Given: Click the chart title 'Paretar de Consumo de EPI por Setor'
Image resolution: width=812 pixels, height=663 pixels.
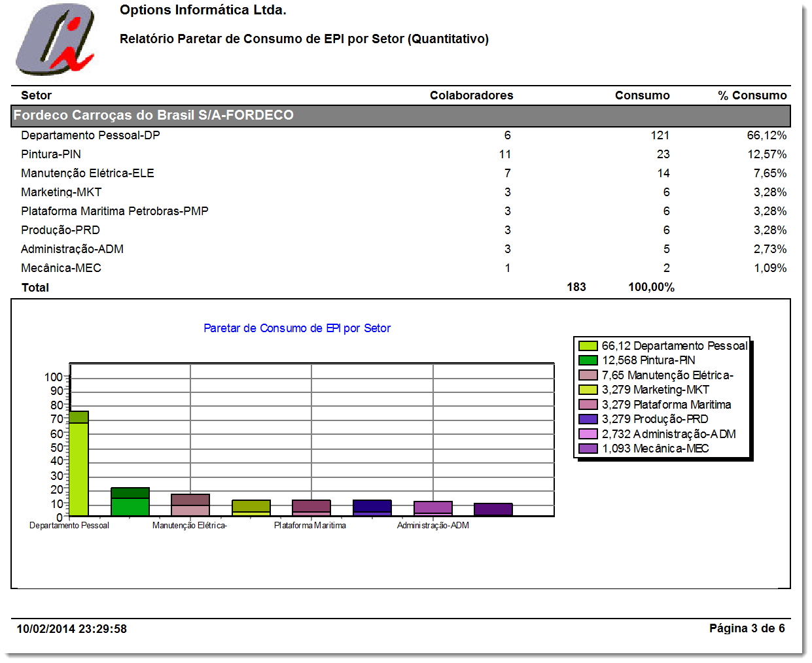Looking at the screenshot, I should pos(297,328).
